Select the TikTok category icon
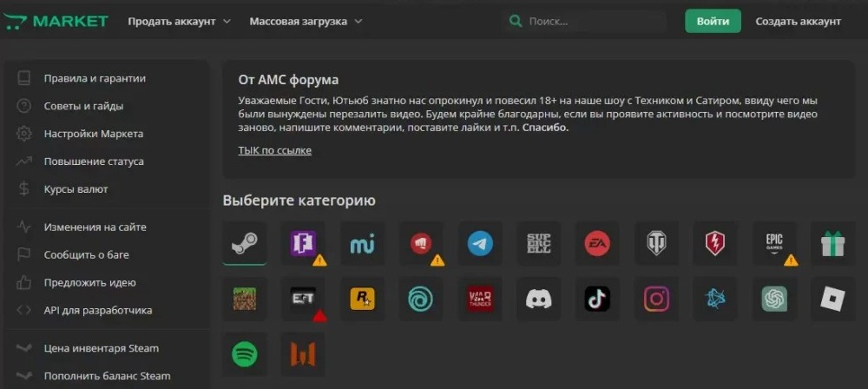The width and height of the screenshot is (868, 389). pos(597,300)
